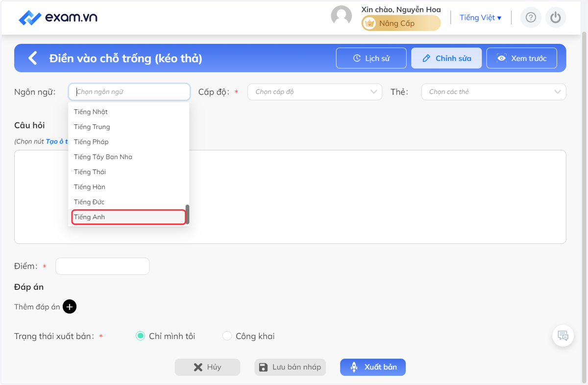Click the Xin chào, Nguyễn Hoa greeting
This screenshot has height=385, width=588.
click(x=401, y=9)
